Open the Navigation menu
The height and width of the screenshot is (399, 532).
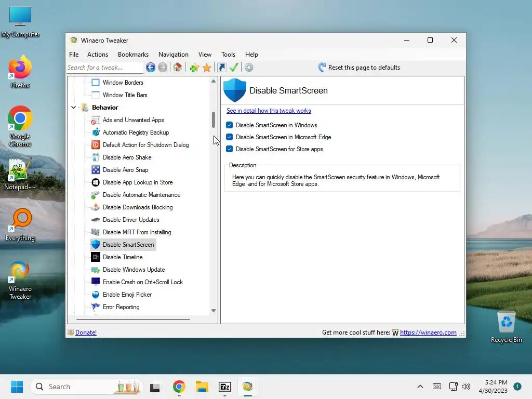tap(174, 54)
